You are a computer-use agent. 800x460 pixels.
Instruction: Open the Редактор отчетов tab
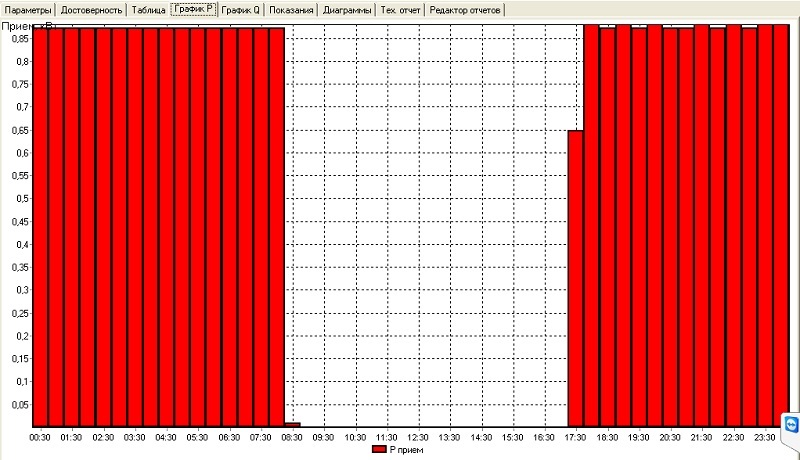click(x=465, y=10)
